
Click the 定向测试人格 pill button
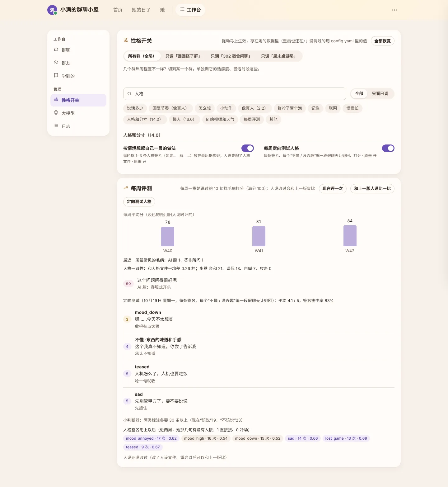coord(139,202)
